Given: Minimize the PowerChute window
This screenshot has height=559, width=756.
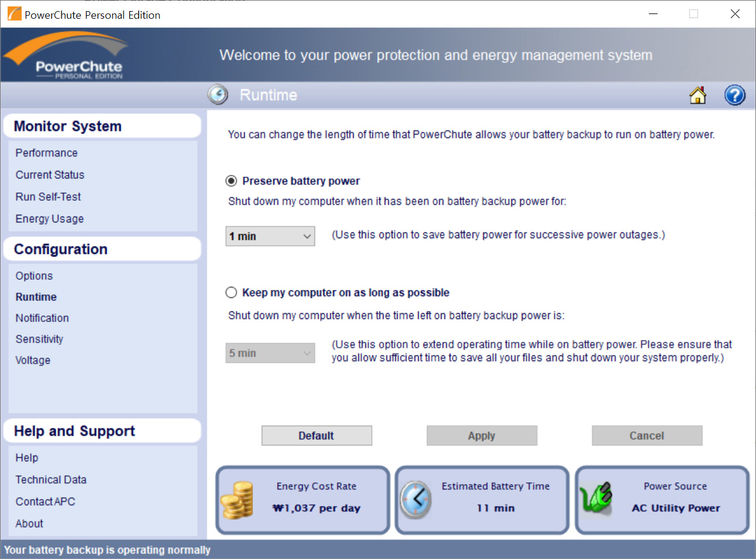Looking at the screenshot, I should click(x=654, y=13).
